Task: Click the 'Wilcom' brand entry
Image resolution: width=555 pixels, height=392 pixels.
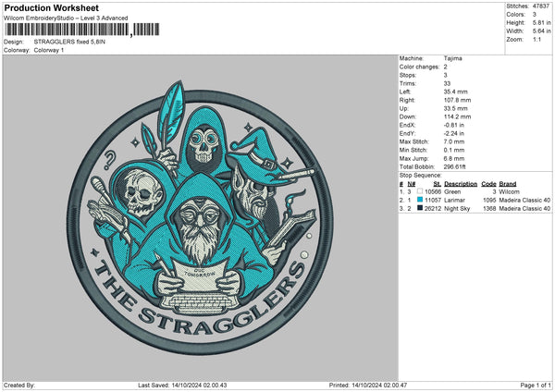Action: [x=509, y=191]
